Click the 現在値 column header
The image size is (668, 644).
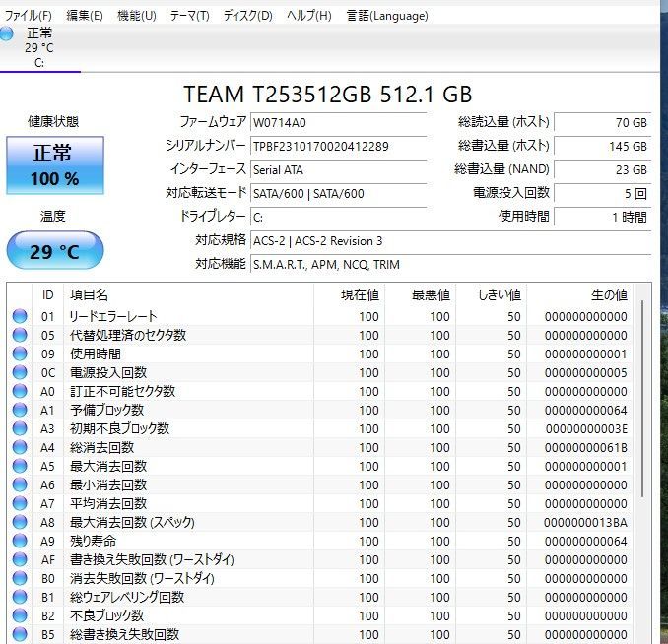pyautogui.click(x=350, y=294)
